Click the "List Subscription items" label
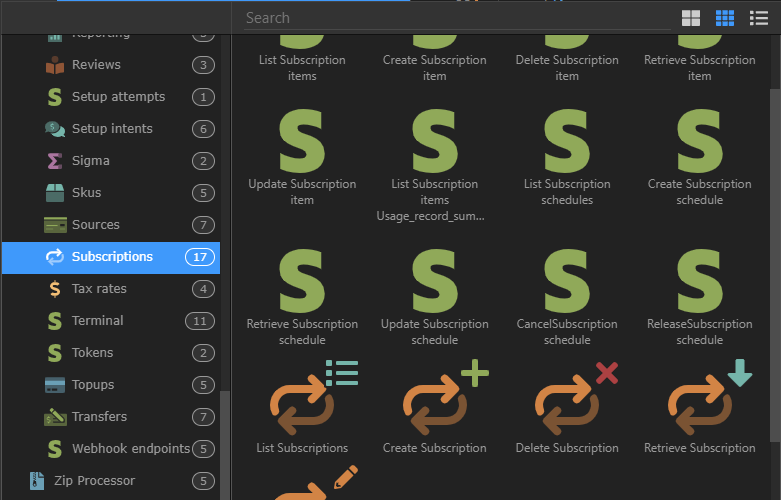Viewport: 781px width, 500px height. pyautogui.click(x=302, y=68)
